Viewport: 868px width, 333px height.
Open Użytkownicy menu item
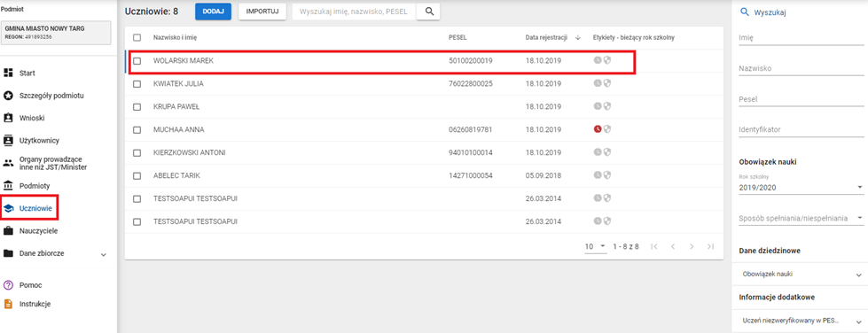(x=39, y=141)
